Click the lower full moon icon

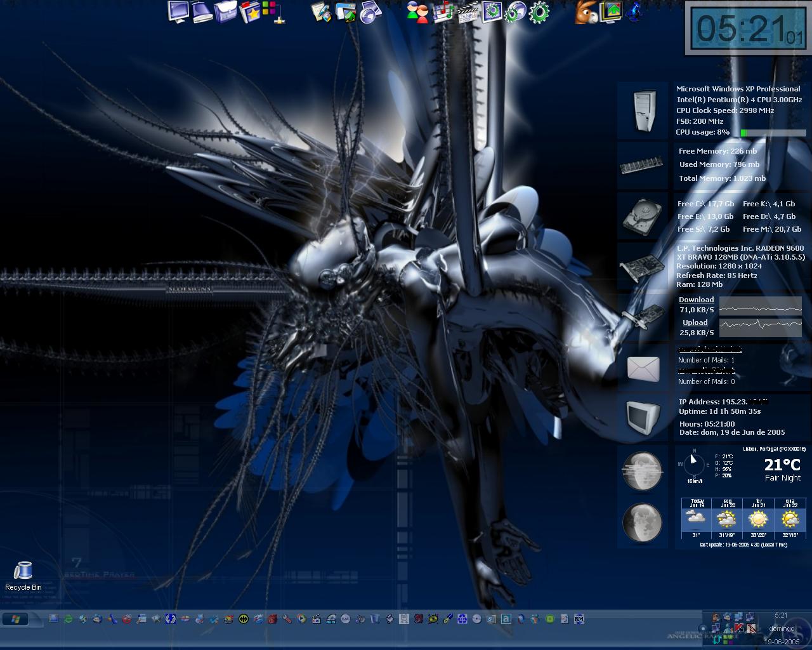pos(643,522)
